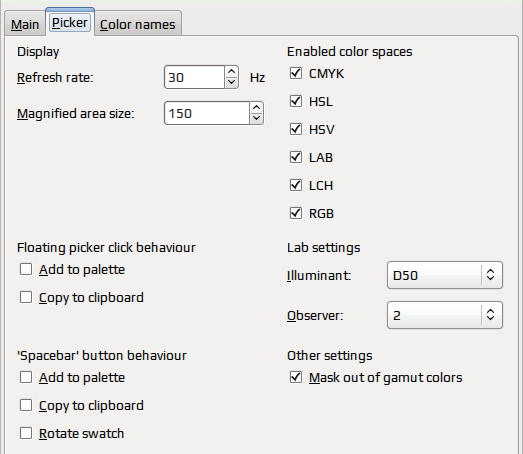The height and width of the screenshot is (454, 523).
Task: Click the Lab settings heading
Action: (324, 248)
